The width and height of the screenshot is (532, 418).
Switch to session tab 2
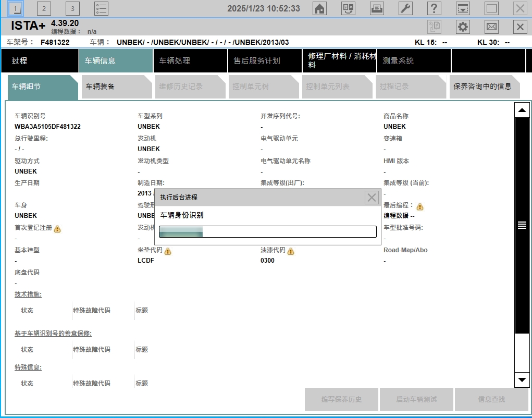pos(44,8)
